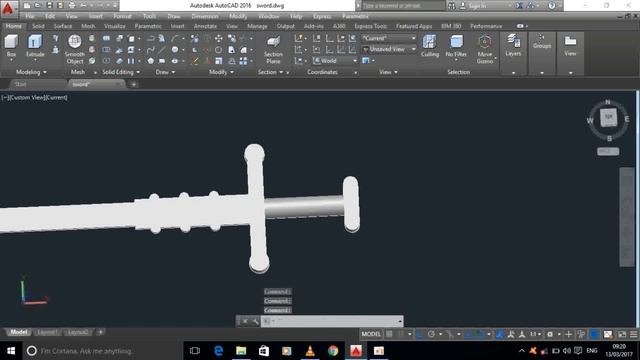Expand the Section panel dropdown
The height and width of the screenshot is (360, 640).
[x=270, y=72]
